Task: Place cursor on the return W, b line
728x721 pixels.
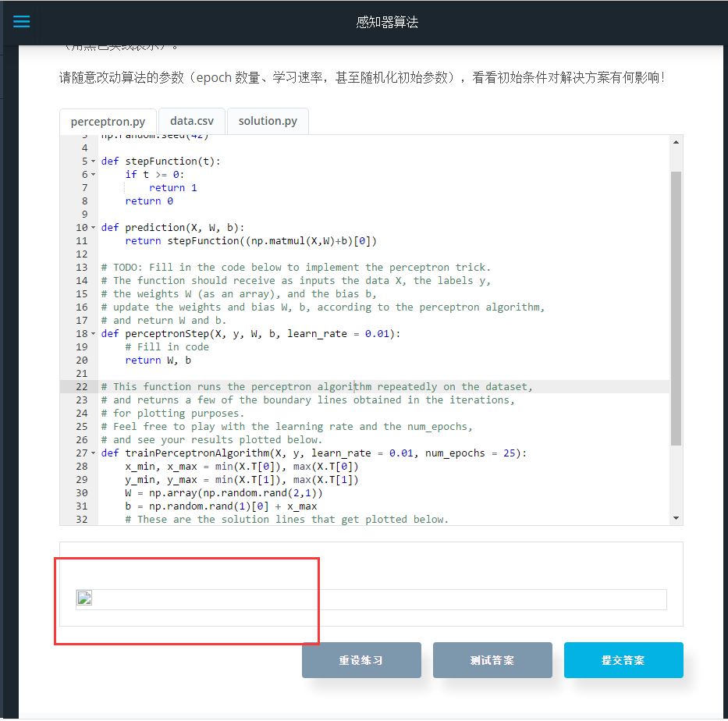Action: coord(156,360)
